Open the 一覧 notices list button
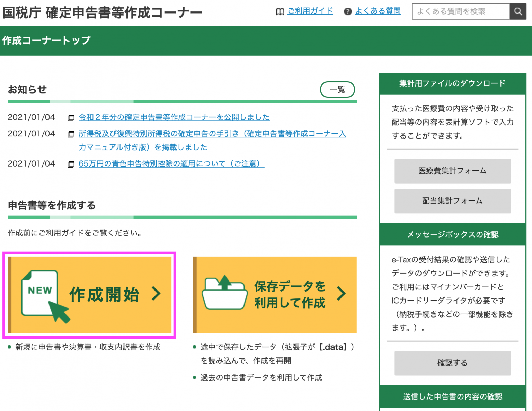The height and width of the screenshot is (411, 532). click(337, 90)
